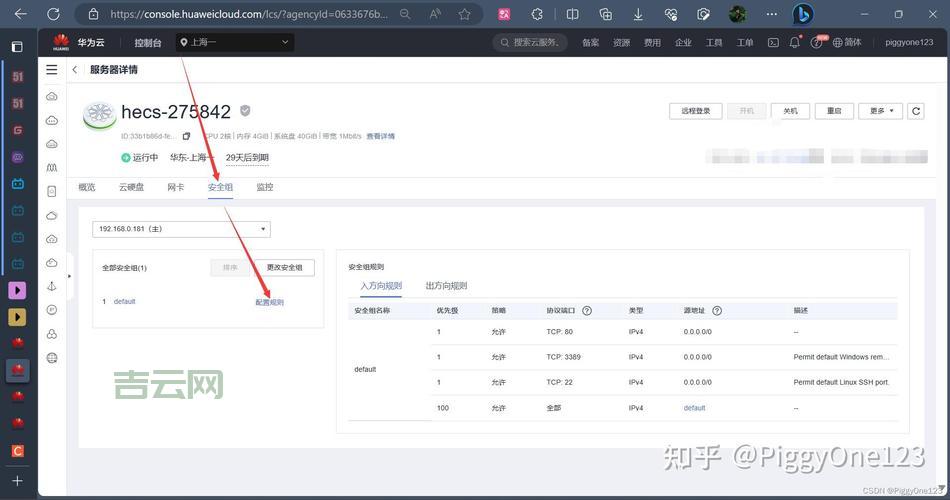Click the 查看详情 link
950x500 pixels.
(x=380, y=136)
